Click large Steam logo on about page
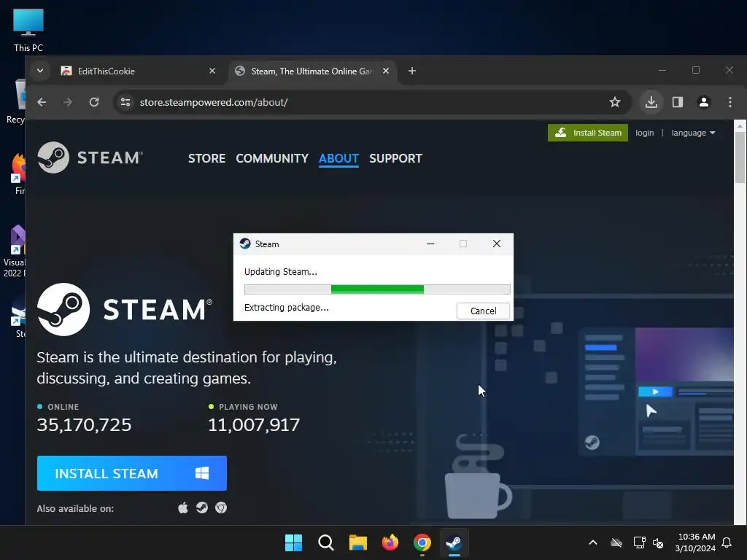747x560 pixels. pos(125,309)
